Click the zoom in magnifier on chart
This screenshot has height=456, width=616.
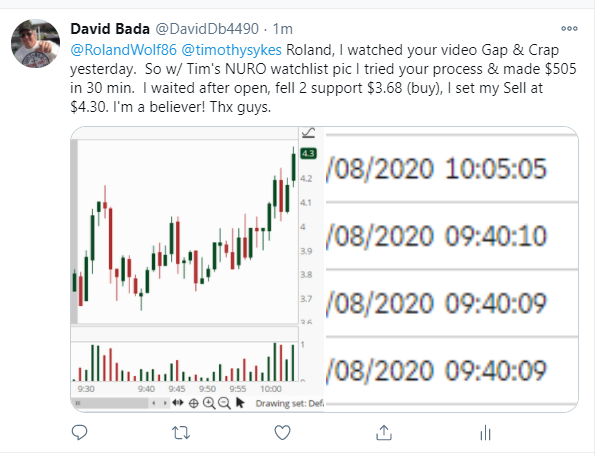209,403
